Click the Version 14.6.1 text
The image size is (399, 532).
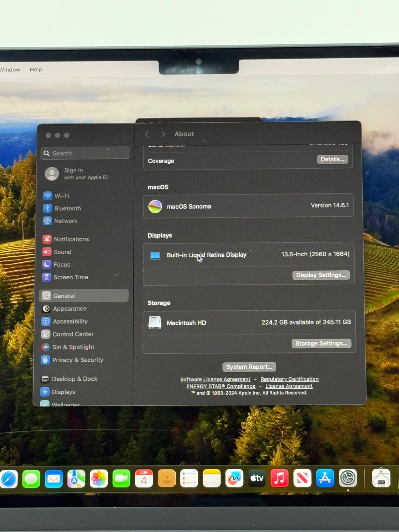[x=330, y=205]
